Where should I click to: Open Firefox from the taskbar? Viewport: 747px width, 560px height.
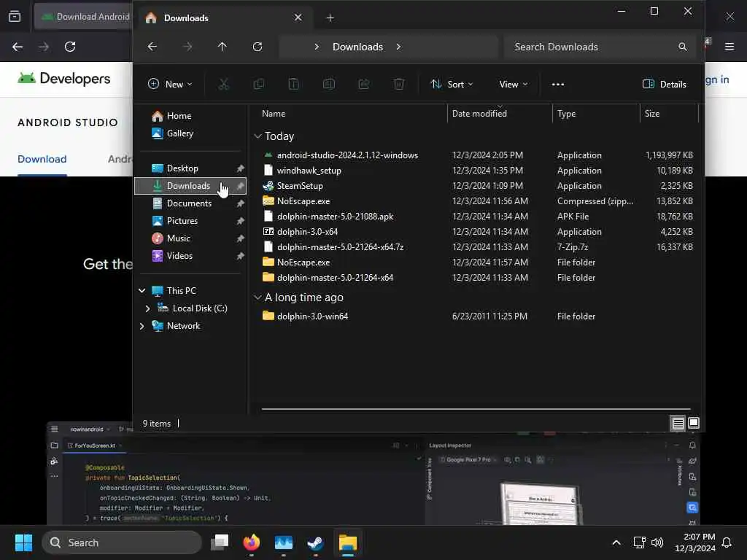252,542
